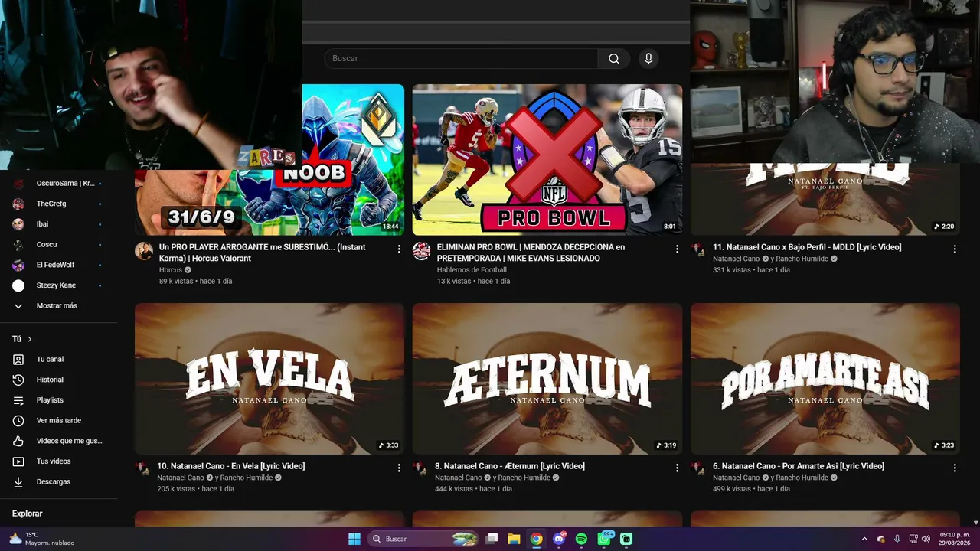Play the Æternum lyric video thumbnail
This screenshot has width=980, height=551.
547,379
